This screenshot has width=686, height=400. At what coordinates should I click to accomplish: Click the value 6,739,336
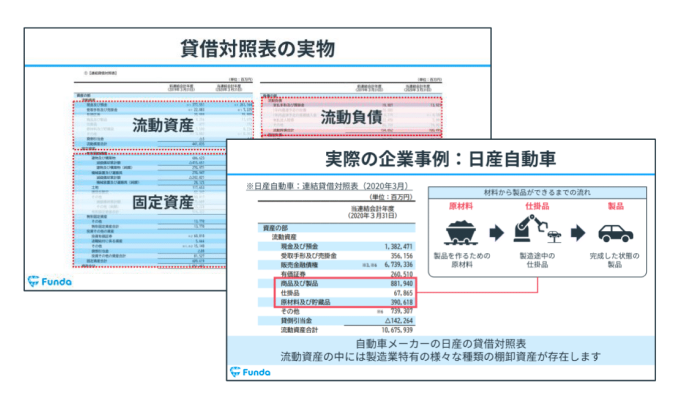(398, 265)
